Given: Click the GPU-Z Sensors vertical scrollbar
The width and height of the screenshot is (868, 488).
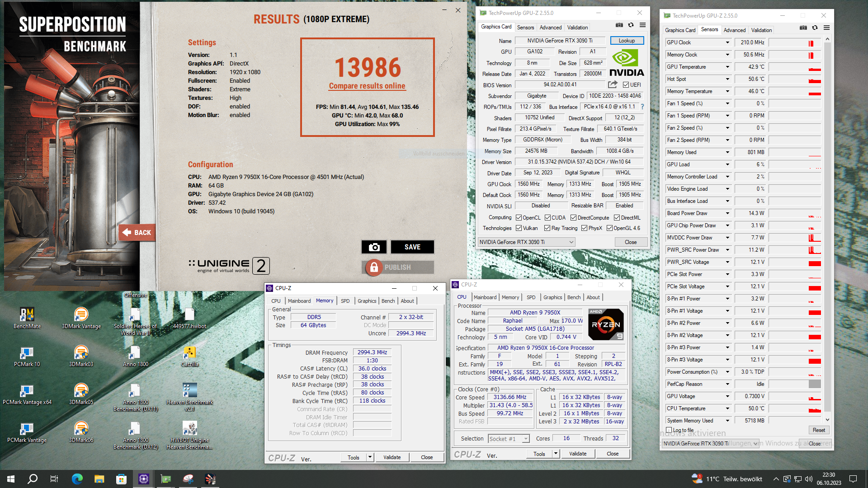Looking at the screenshot, I should pos(827,230).
